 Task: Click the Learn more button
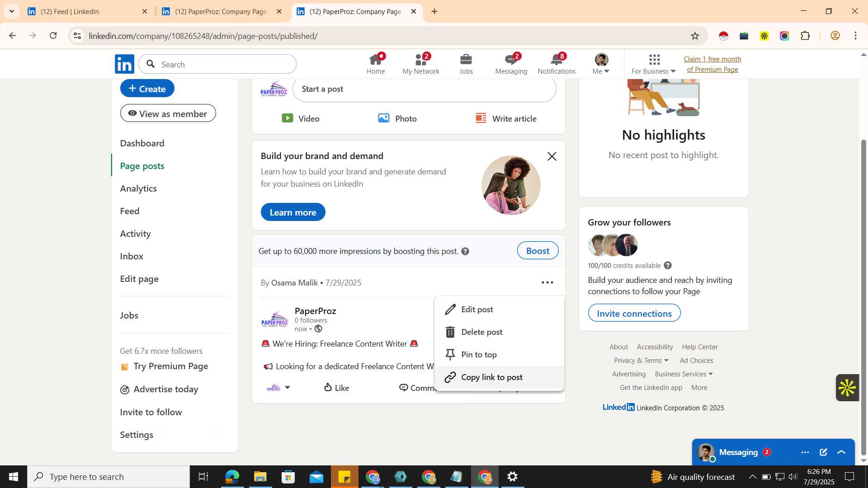pos(293,212)
